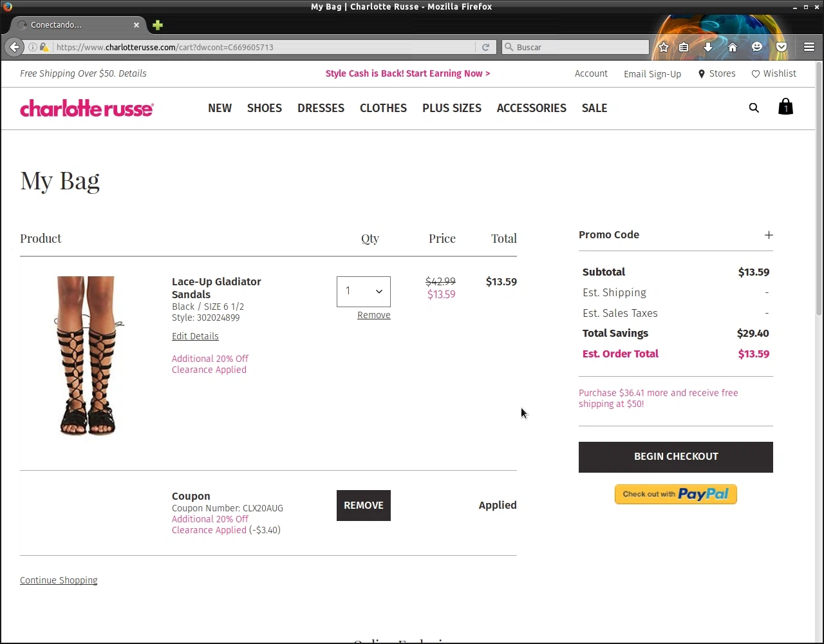Viewport: 824px width, 644px height.
Task: Show bookmarks list icon in toolbar
Action: point(684,47)
